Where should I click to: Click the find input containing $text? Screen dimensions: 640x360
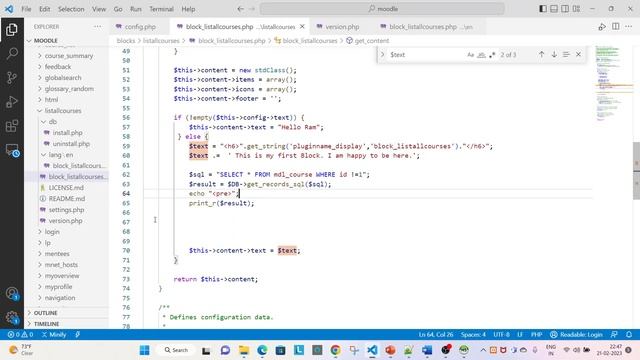click(426, 55)
